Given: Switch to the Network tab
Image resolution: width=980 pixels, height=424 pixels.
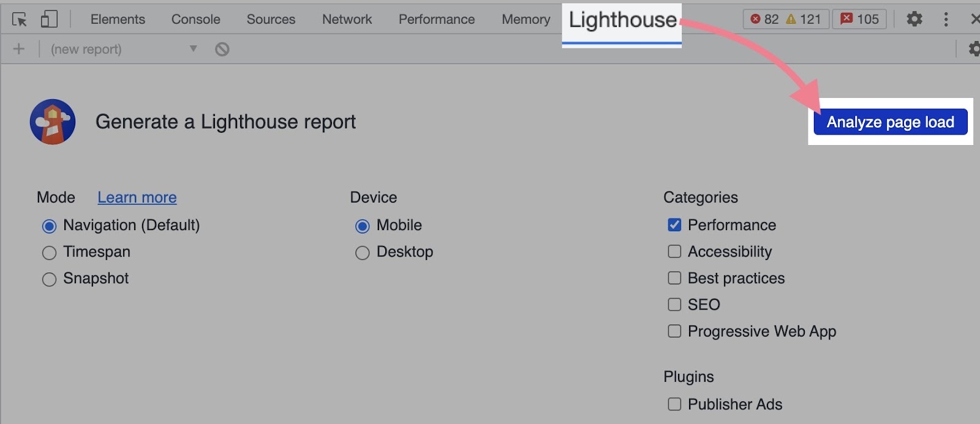Looking at the screenshot, I should (347, 20).
